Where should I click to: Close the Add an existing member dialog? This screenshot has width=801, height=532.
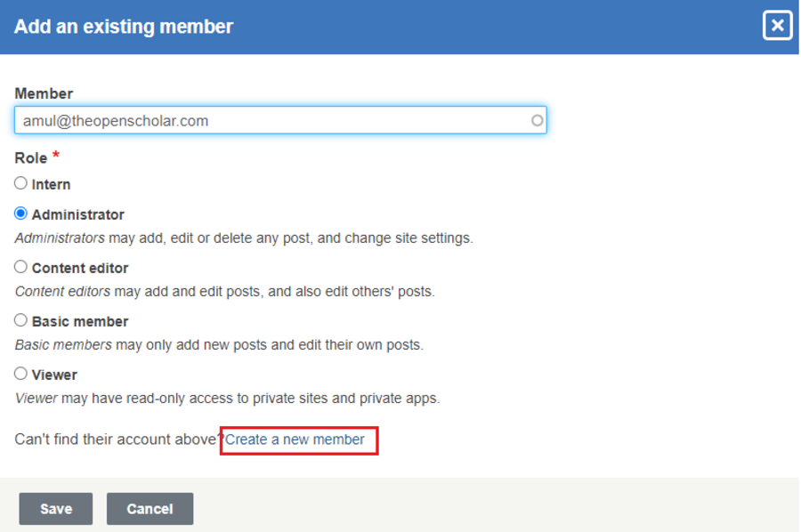pos(777,26)
